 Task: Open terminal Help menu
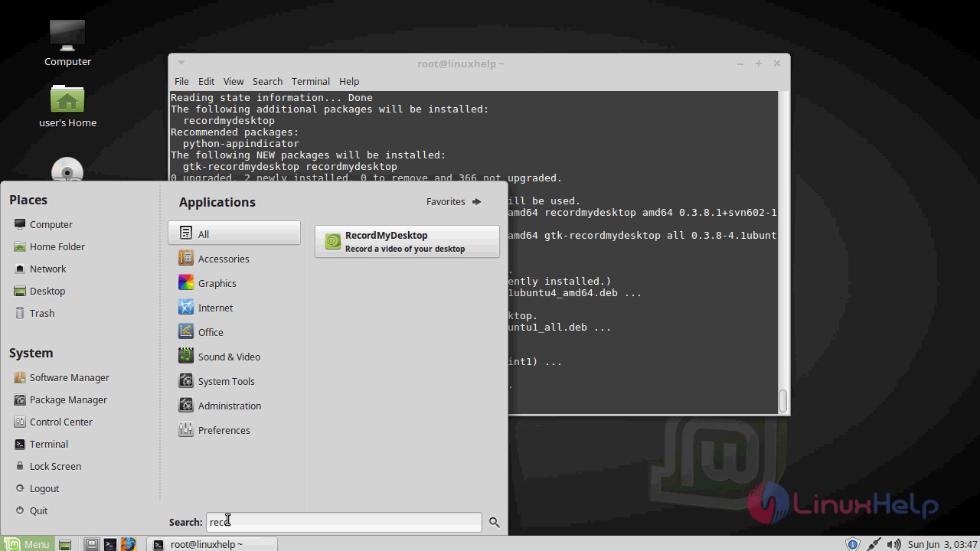349,81
